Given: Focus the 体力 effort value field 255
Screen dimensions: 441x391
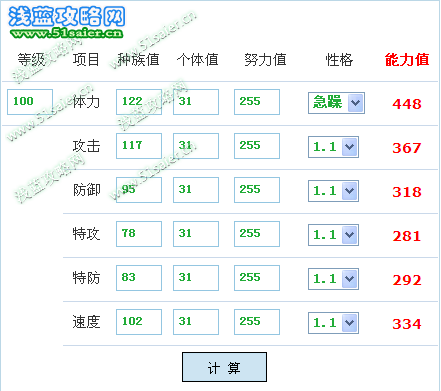Looking at the screenshot, I should 257,102.
